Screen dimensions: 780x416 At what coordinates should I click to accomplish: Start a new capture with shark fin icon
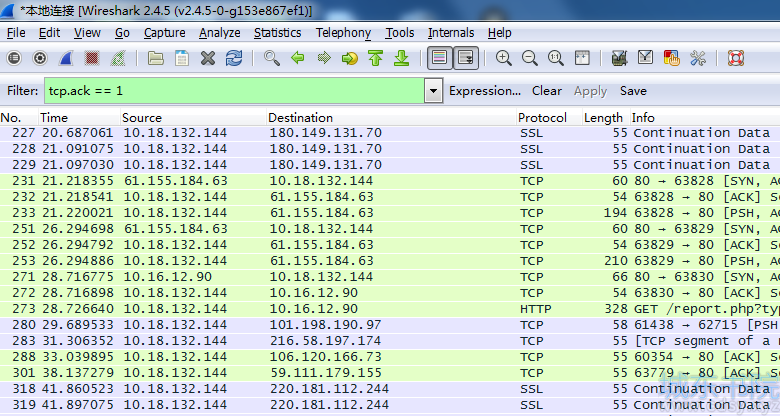click(66, 58)
